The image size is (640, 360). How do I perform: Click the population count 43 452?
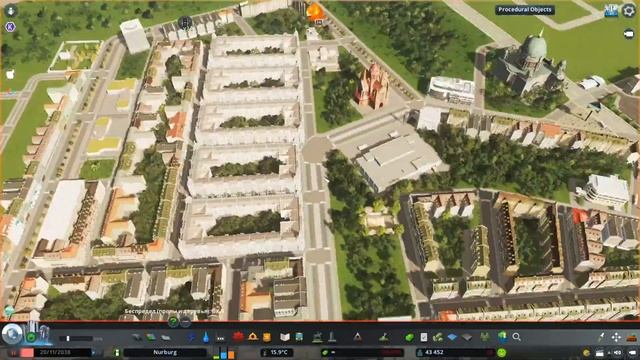[434, 352]
